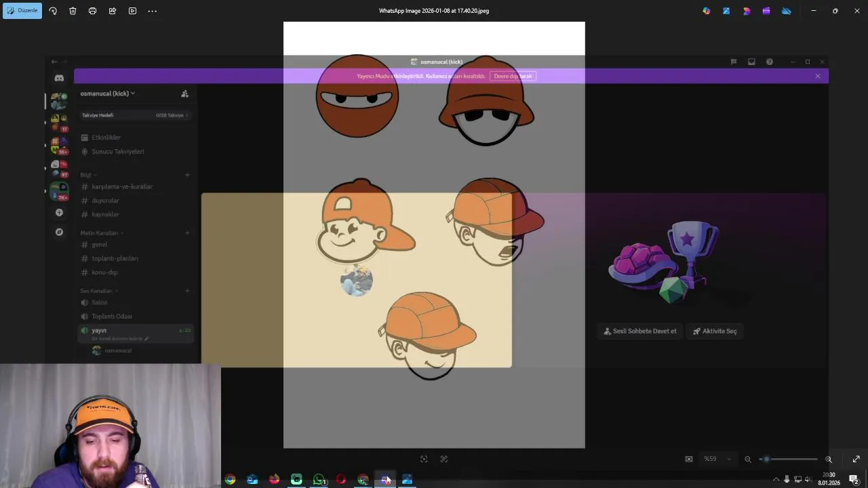Fit image to window using the Photos fit icon
The width and height of the screenshot is (868, 488).
[x=424, y=459]
